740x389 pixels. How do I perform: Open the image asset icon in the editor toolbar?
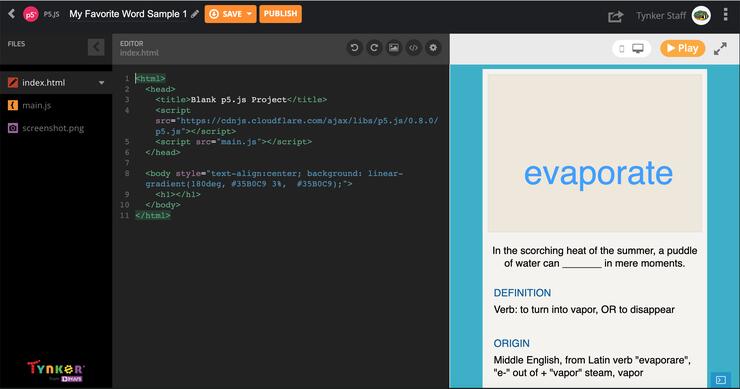(x=394, y=48)
